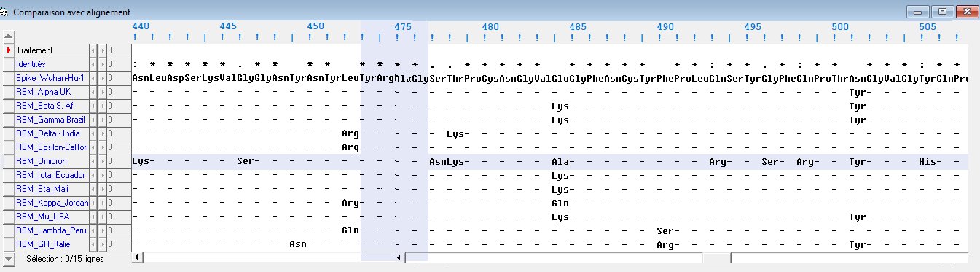Screen dimensions: 980x272
Task: Click the horizontal scrollbar left arrow
Action: 137,257
